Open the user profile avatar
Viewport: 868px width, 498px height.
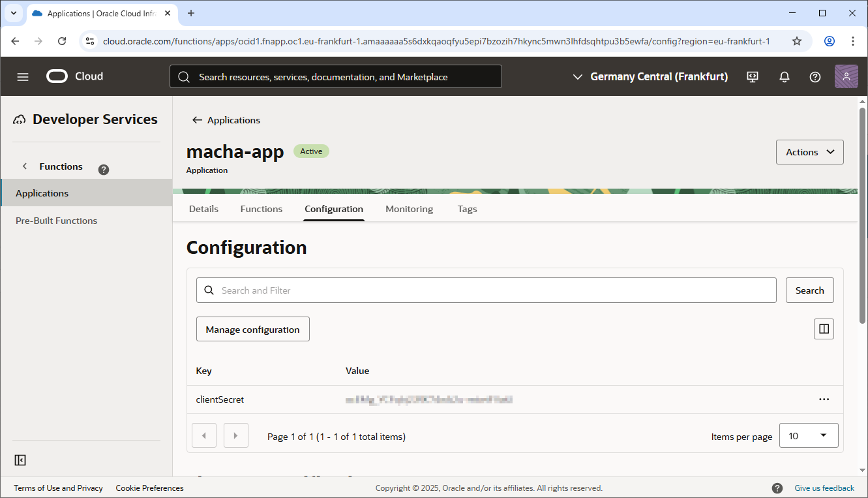846,77
